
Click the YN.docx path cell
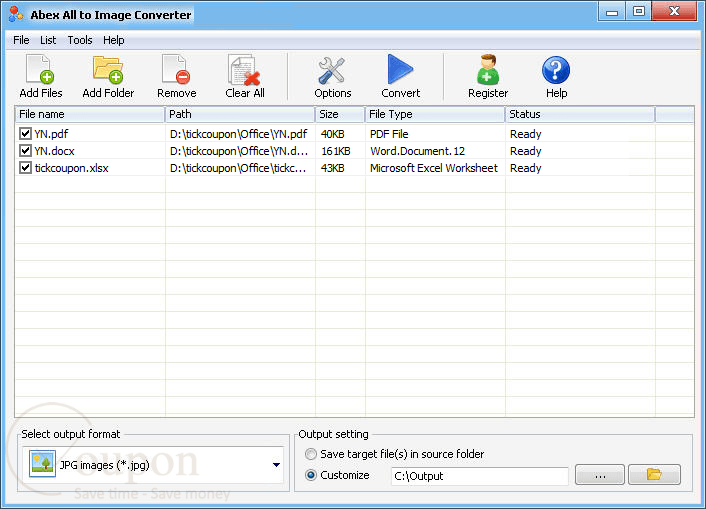pos(239,151)
